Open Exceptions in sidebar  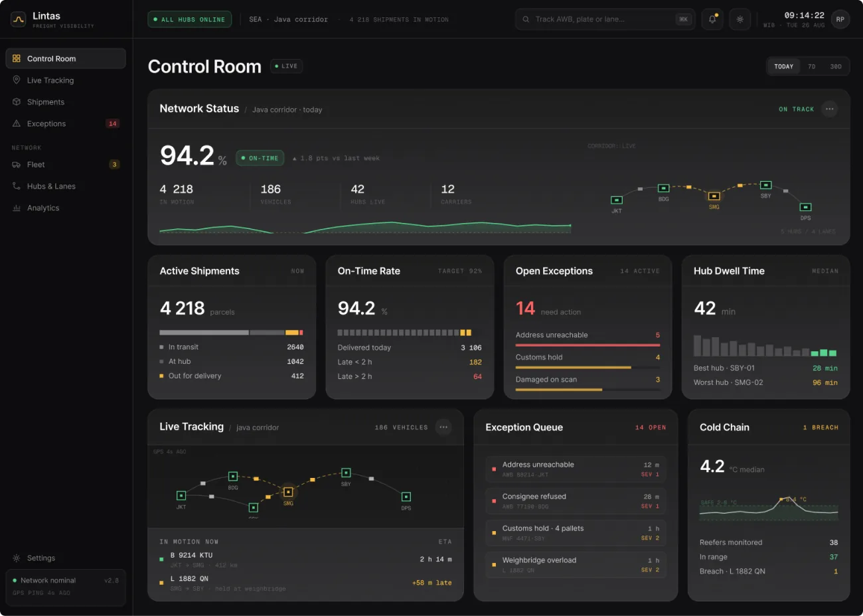click(66, 123)
